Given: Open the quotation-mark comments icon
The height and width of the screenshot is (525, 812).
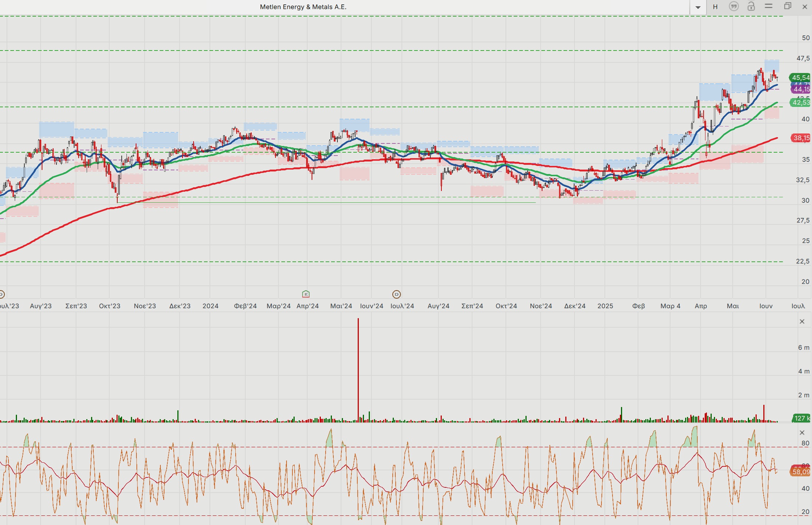Looking at the screenshot, I should 734,7.
